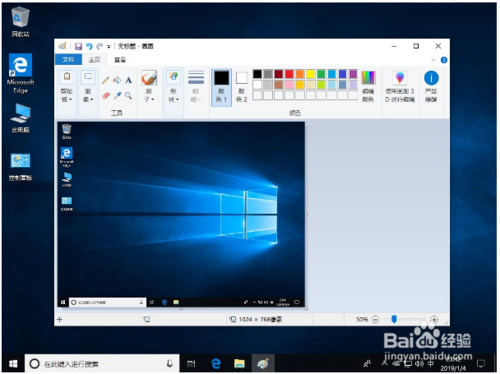
Task: Pick the white swatch in second row
Action: (x=257, y=85)
